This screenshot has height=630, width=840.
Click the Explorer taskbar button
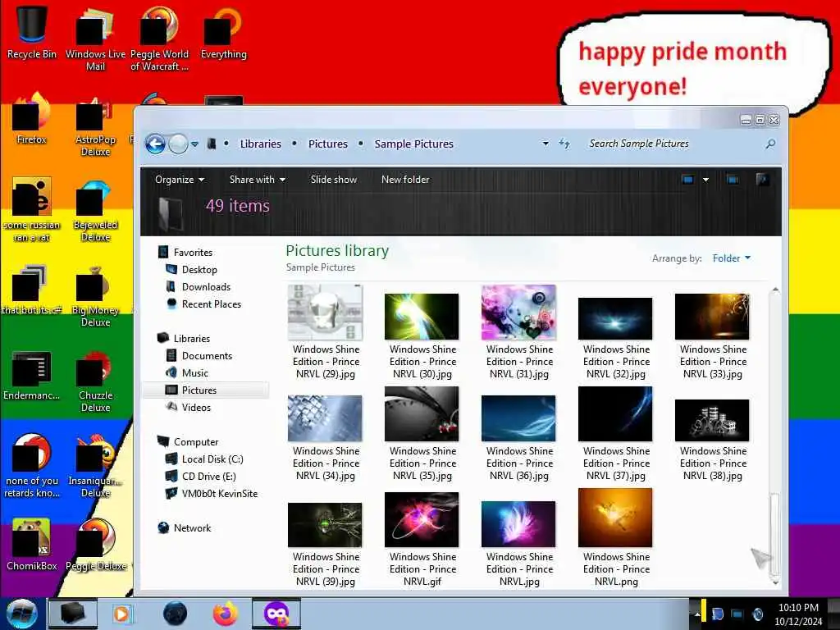click(x=73, y=614)
